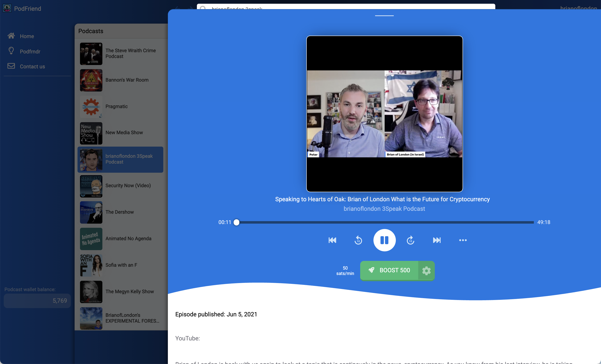Click the video frame of the episode
Image resolution: width=601 pixels, height=364 pixels.
(x=384, y=114)
